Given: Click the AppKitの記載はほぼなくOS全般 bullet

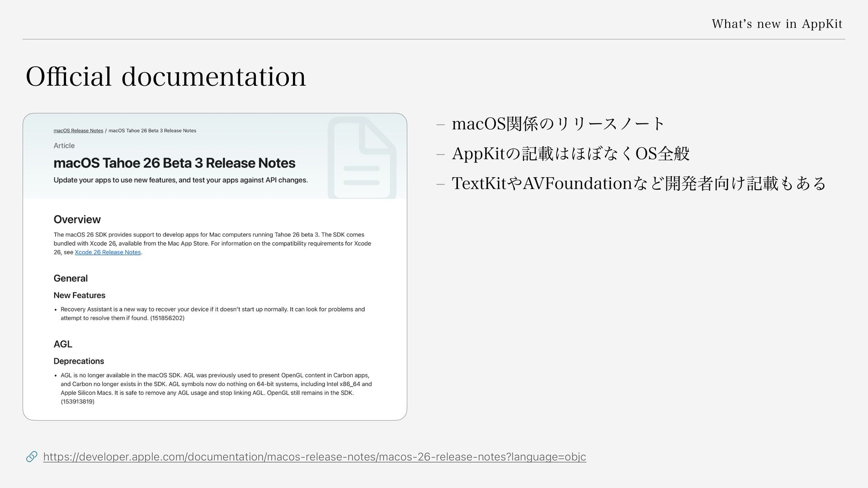Looking at the screenshot, I should [571, 154].
